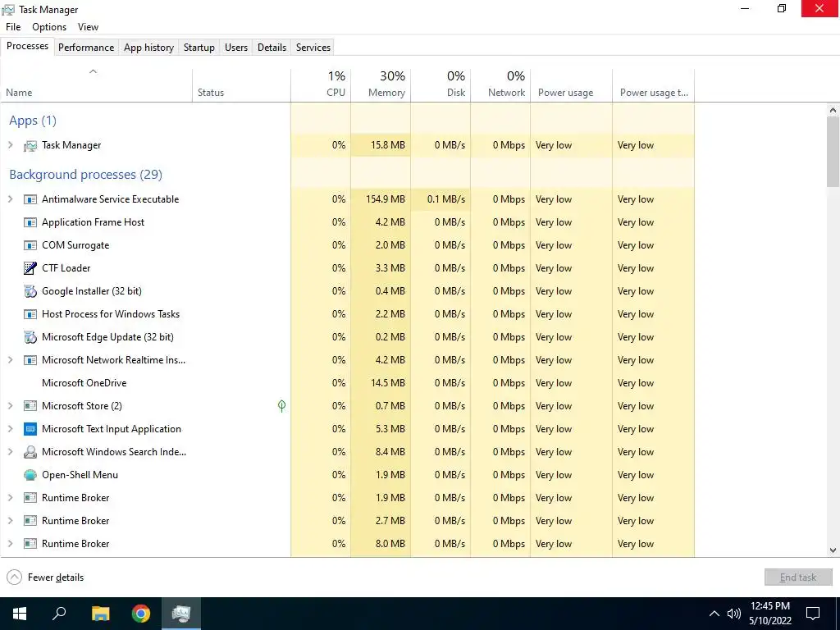Click the green leaf suspended status icon
This screenshot has width=840, height=630.
[282, 406]
